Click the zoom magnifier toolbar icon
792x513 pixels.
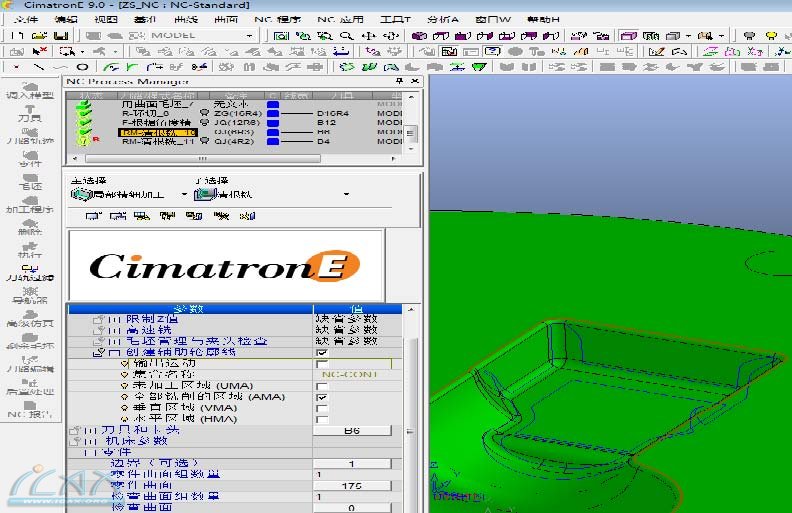(x=346, y=36)
